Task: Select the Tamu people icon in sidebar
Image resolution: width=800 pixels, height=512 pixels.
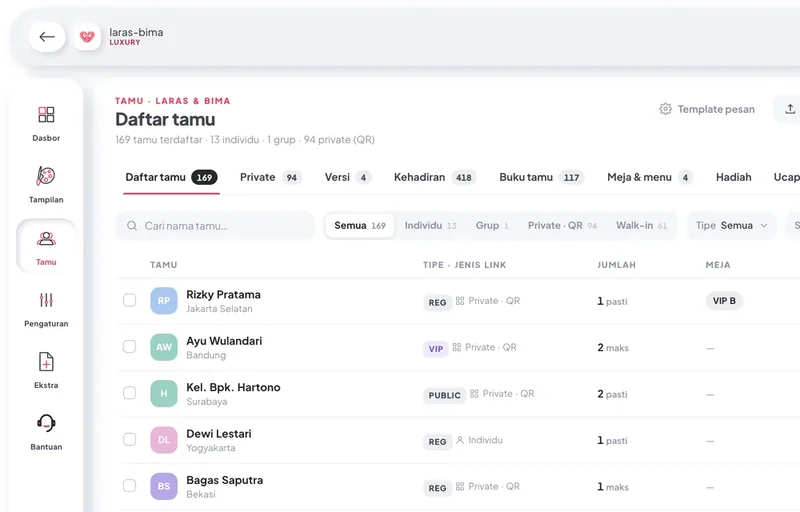Action: (x=46, y=238)
